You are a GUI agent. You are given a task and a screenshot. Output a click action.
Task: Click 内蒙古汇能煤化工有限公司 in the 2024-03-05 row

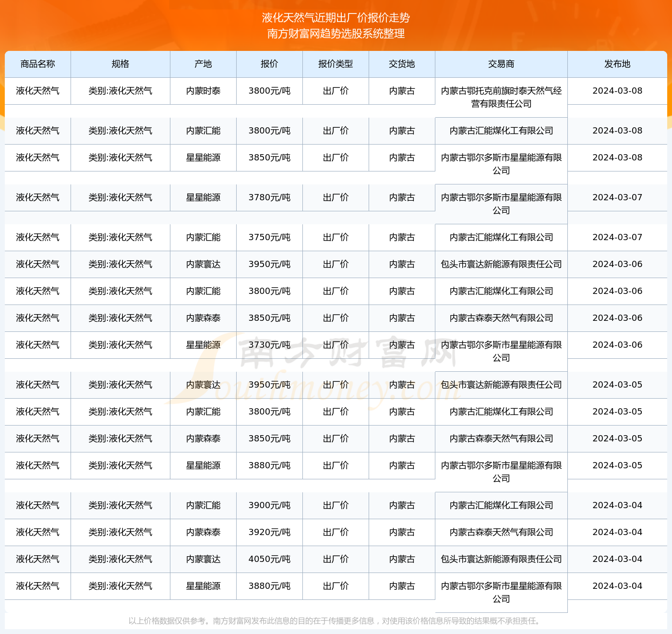pos(502,412)
